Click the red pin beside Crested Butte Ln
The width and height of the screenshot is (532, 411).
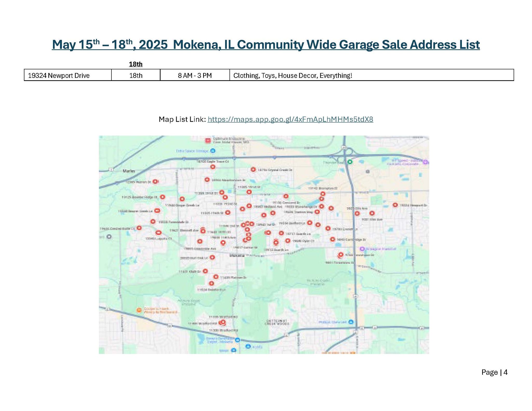pyautogui.click(x=139, y=228)
